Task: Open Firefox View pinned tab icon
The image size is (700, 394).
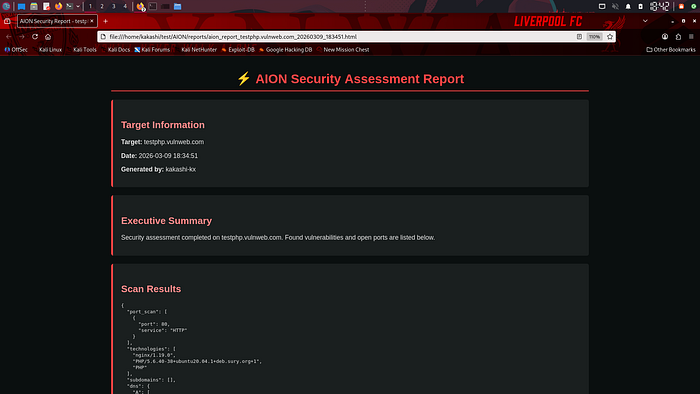Action: (x=7, y=21)
